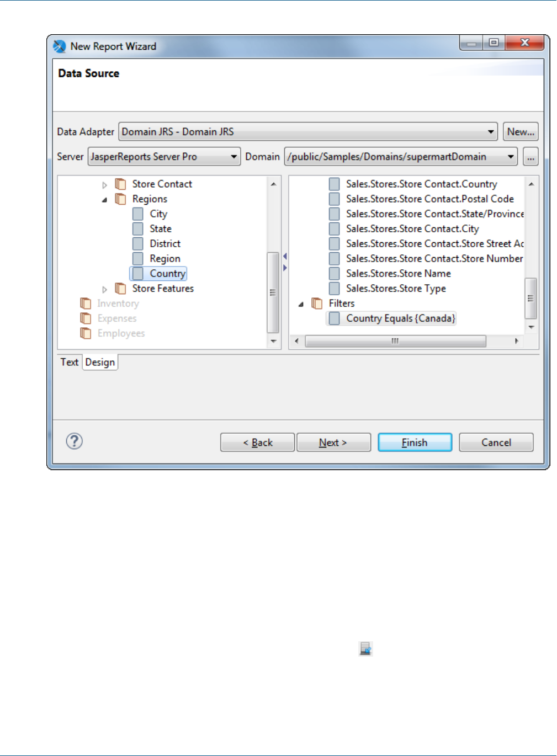Image resolution: width=557 pixels, height=756 pixels.
Task: Click the right list horizontal scrollbar thumb
Action: coord(395,341)
